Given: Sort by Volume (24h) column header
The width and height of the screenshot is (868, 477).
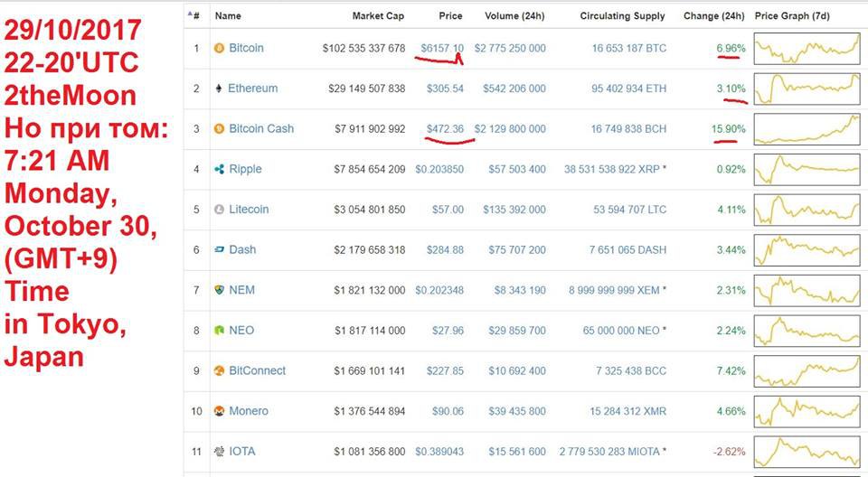Looking at the screenshot, I should [514, 16].
